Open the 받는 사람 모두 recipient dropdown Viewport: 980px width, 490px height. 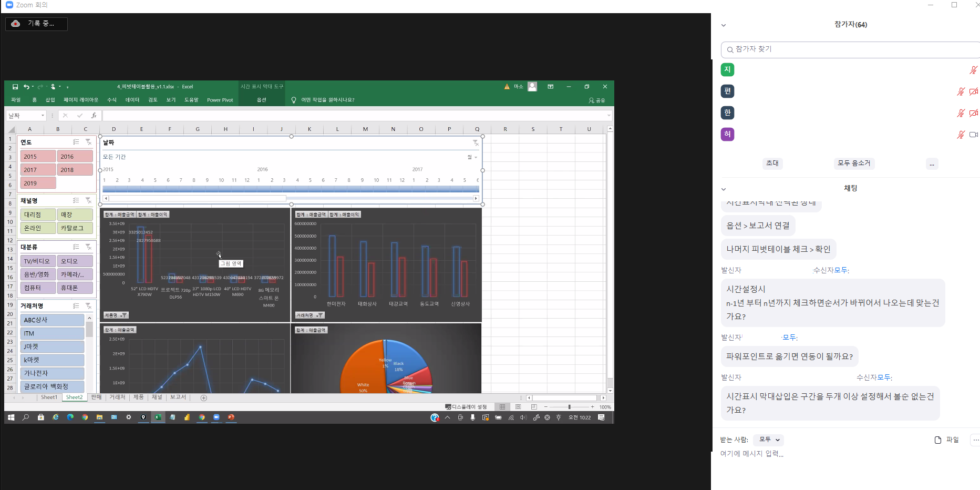pyautogui.click(x=768, y=440)
